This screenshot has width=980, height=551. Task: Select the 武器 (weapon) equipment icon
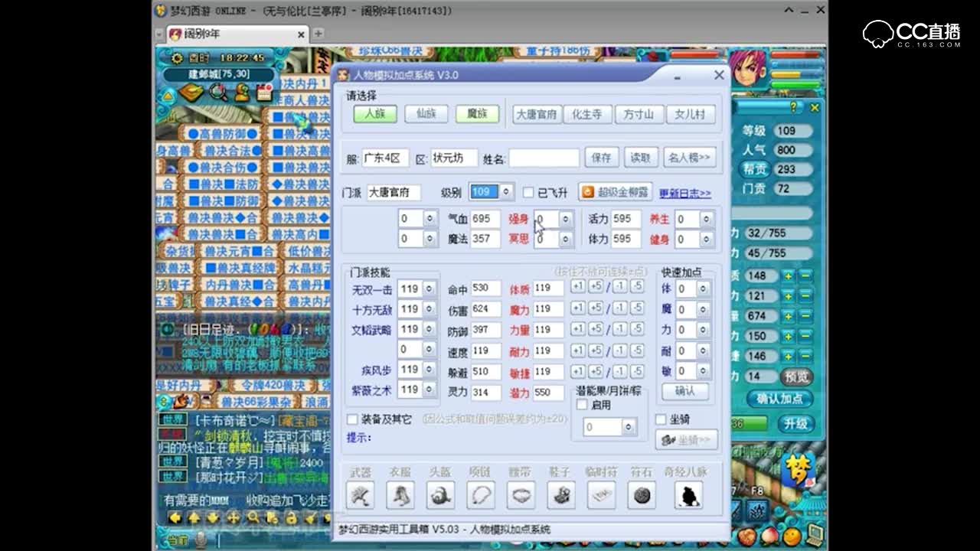361,494
